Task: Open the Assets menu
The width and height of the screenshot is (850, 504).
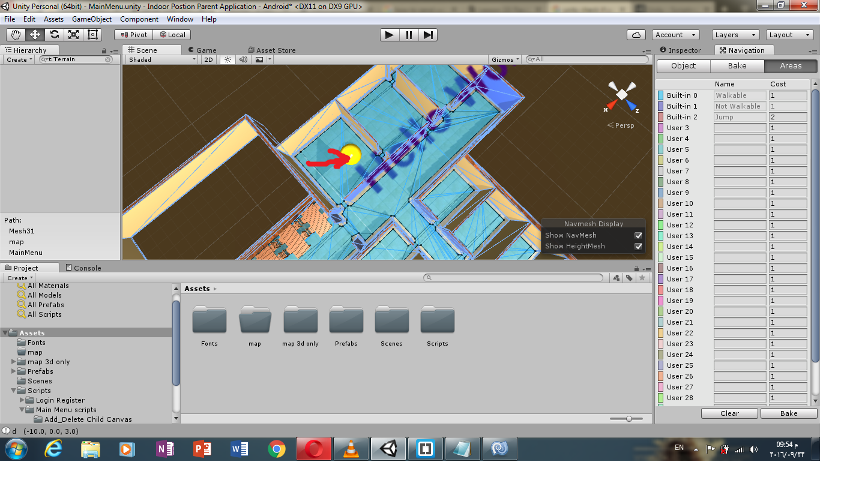Action: coord(53,19)
